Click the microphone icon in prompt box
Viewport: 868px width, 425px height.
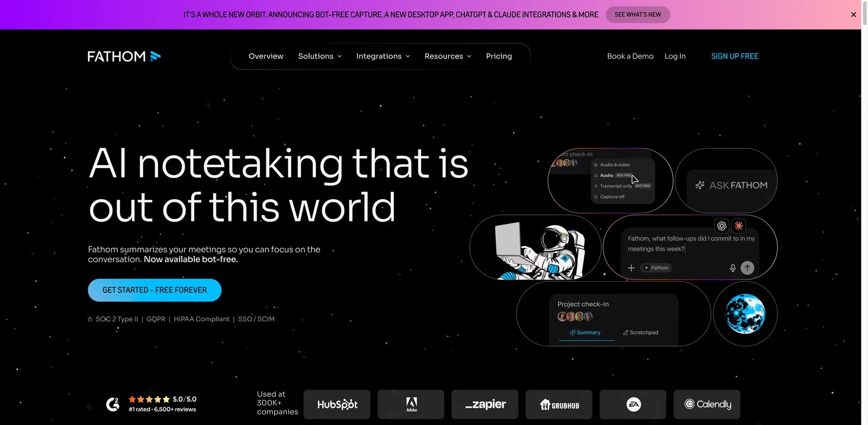tap(732, 268)
